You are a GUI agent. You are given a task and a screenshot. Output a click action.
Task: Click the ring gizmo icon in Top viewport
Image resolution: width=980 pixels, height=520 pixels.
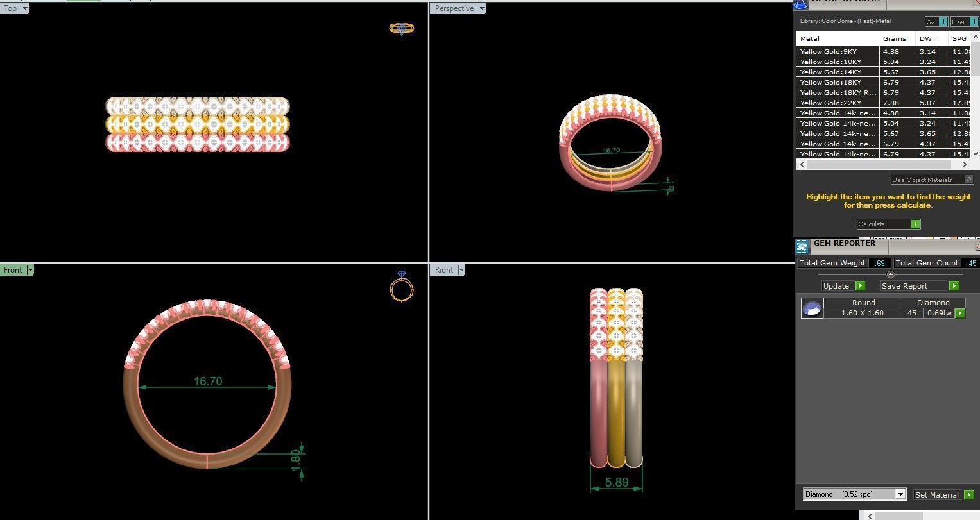pyautogui.click(x=402, y=29)
